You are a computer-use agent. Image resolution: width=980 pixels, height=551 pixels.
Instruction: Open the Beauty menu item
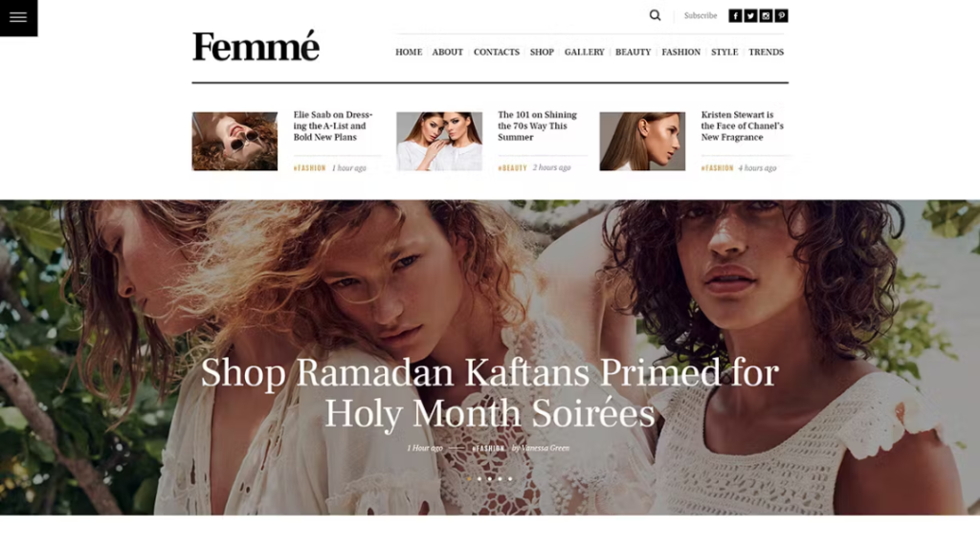634,52
